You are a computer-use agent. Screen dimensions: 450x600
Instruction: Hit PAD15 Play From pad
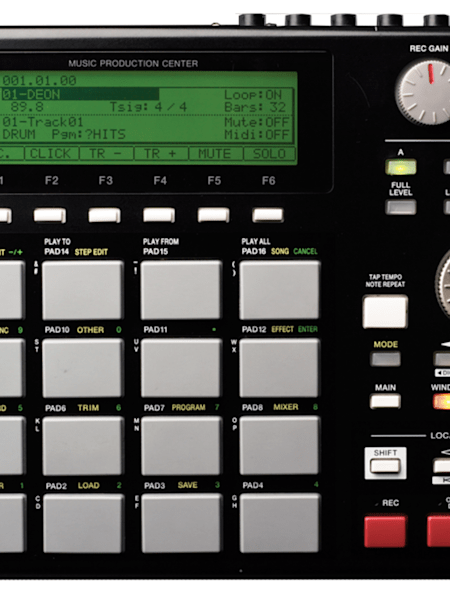pos(181,290)
